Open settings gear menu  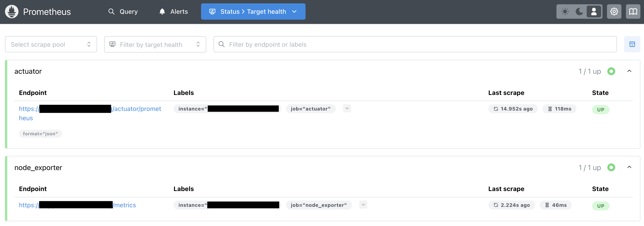tap(614, 12)
